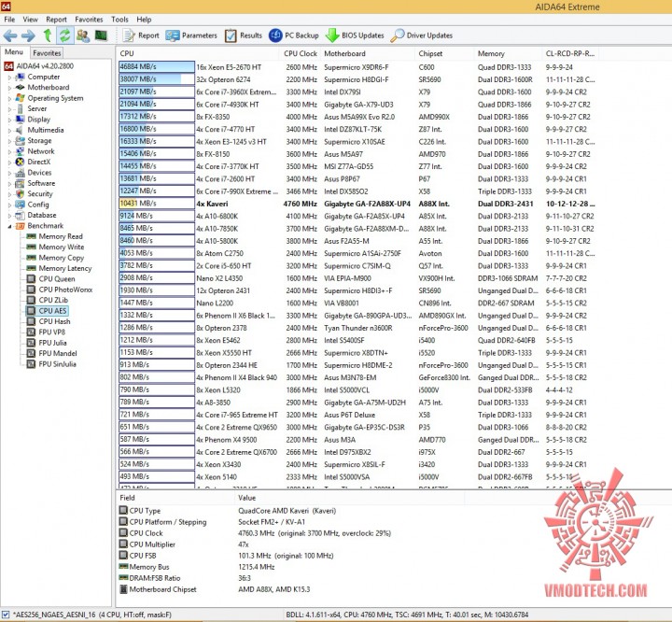This screenshot has width=672, height=622.
Task: Open the Help menu
Action: [x=144, y=20]
